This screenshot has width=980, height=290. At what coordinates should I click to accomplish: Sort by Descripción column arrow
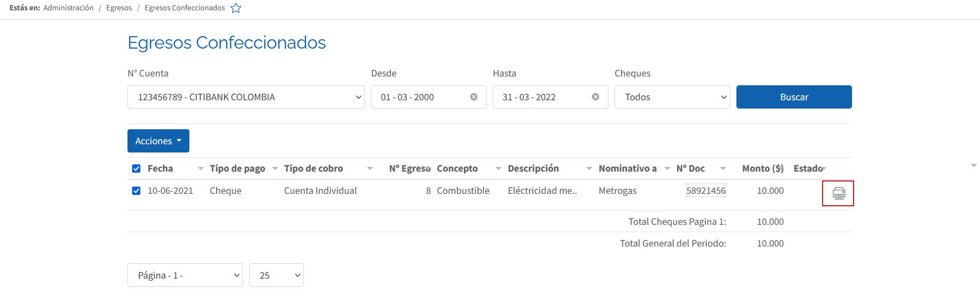click(x=589, y=169)
